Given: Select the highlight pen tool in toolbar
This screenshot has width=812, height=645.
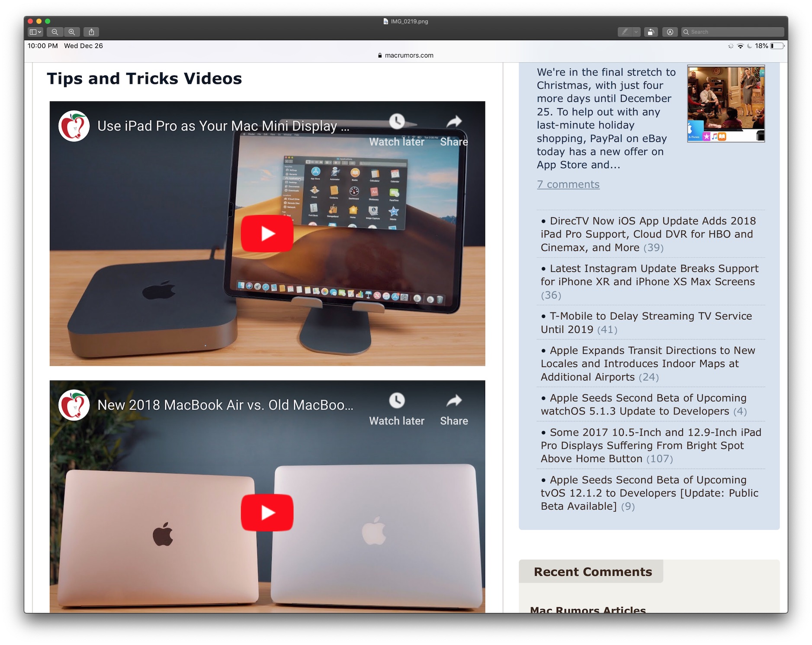Looking at the screenshot, I should pyautogui.click(x=625, y=32).
